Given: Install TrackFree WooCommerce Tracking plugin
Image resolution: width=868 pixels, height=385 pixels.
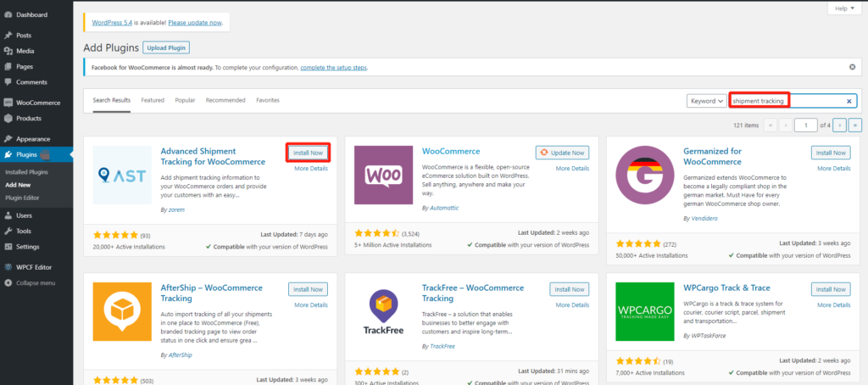Looking at the screenshot, I should pyautogui.click(x=570, y=289).
